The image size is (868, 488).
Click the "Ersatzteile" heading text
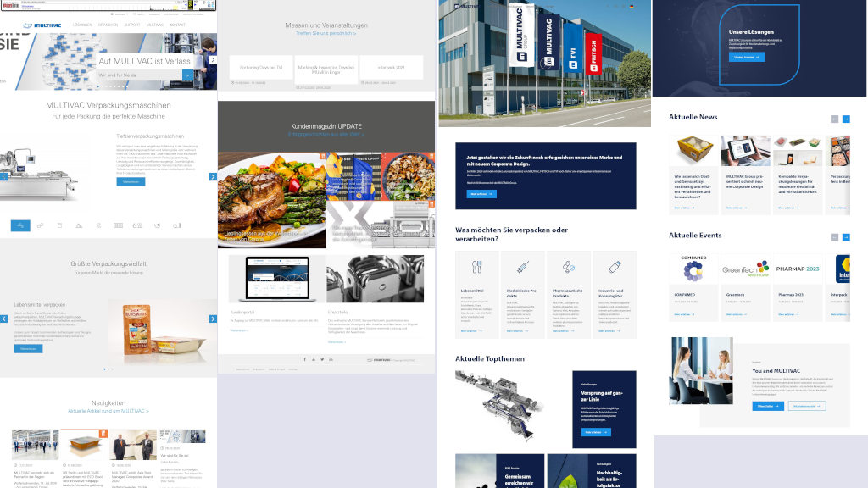coord(337,313)
